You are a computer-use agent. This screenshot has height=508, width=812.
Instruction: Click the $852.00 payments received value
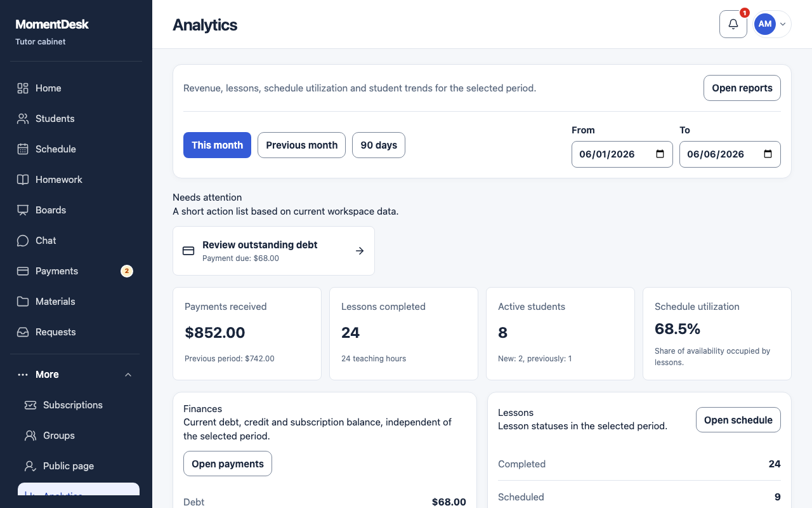click(215, 333)
